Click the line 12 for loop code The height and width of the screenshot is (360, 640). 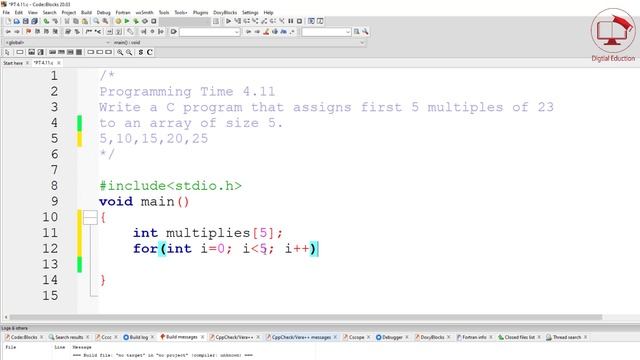[x=226, y=249]
